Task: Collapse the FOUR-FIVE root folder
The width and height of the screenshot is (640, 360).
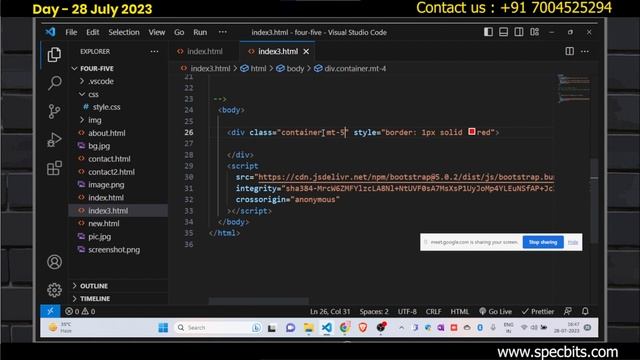Action: [x=97, y=69]
